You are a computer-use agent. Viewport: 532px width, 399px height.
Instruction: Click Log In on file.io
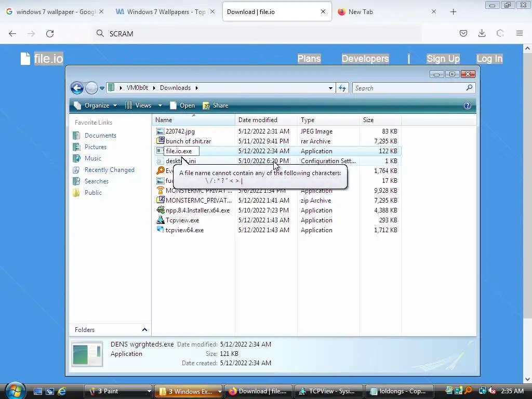[489, 59]
